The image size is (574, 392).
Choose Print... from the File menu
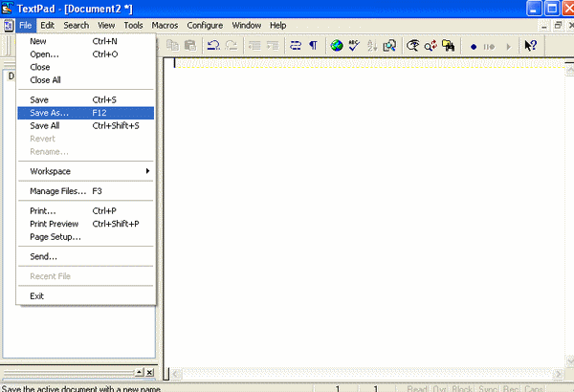(86, 211)
